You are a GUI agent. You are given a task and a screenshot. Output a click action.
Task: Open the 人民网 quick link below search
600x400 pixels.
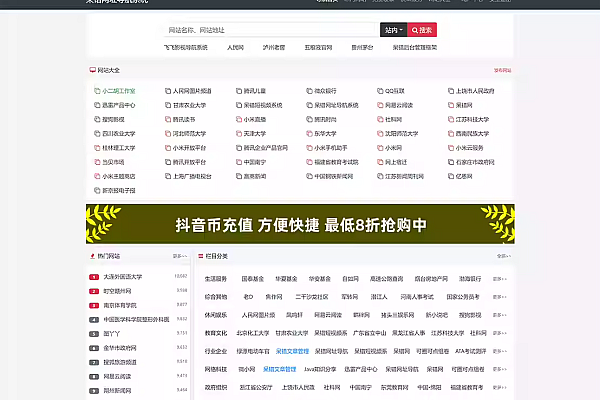click(235, 47)
